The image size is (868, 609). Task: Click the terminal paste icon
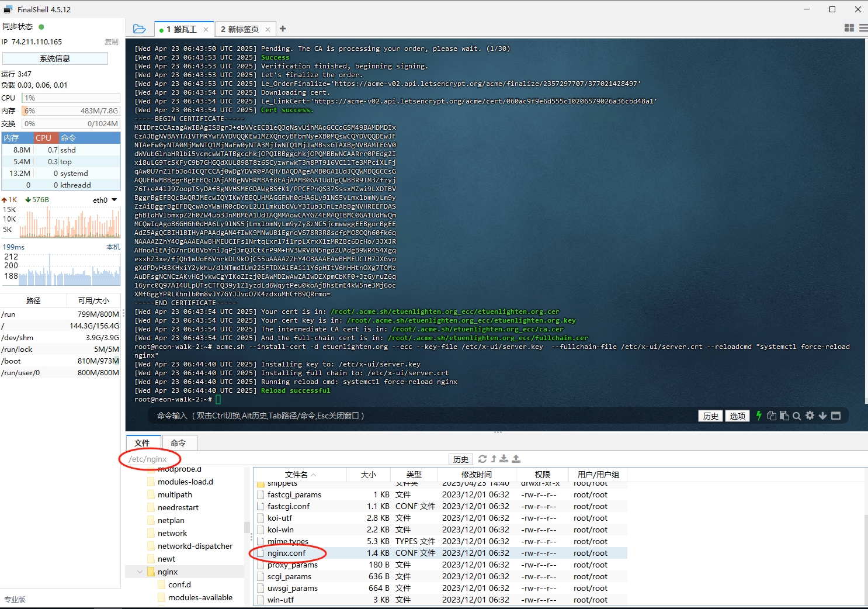(784, 416)
